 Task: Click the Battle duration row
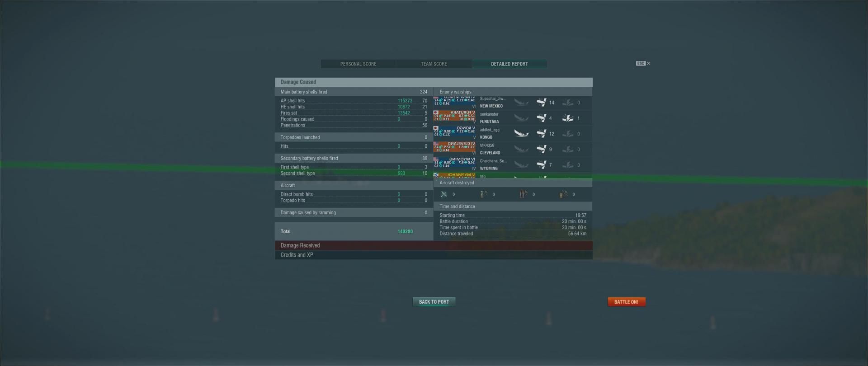click(513, 221)
